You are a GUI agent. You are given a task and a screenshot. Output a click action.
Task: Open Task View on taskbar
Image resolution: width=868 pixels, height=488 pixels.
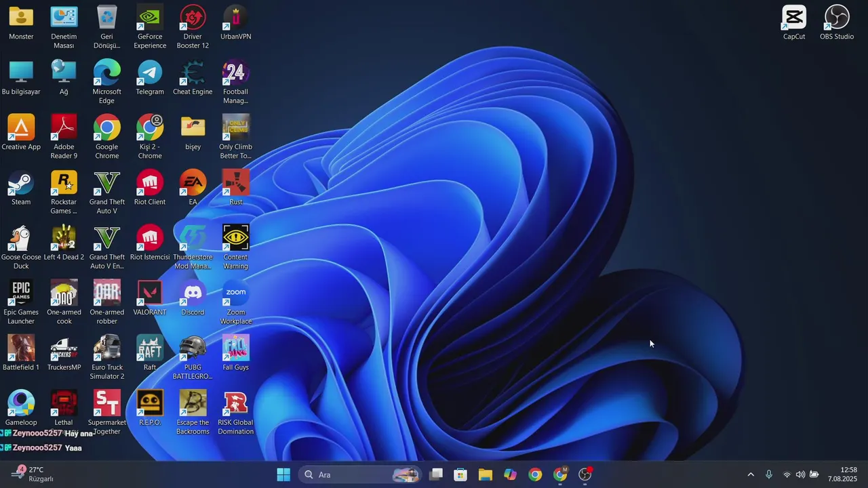436,474
